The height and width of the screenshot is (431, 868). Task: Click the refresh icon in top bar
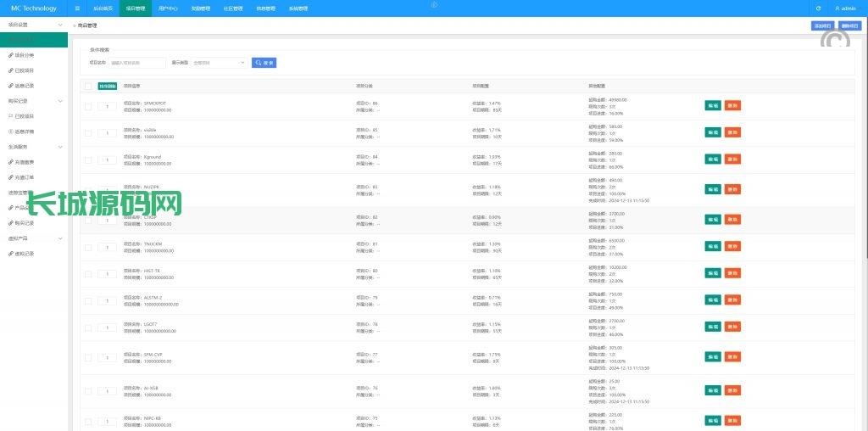pos(818,8)
